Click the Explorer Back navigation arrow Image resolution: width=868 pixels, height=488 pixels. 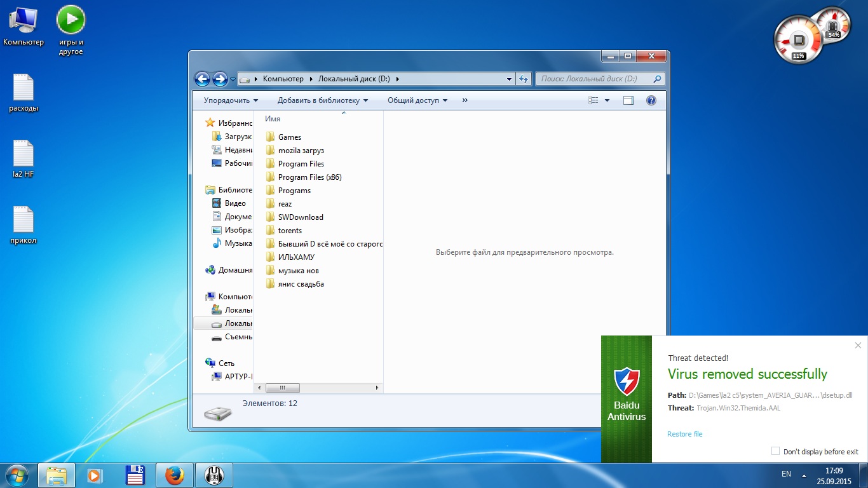[x=202, y=79]
